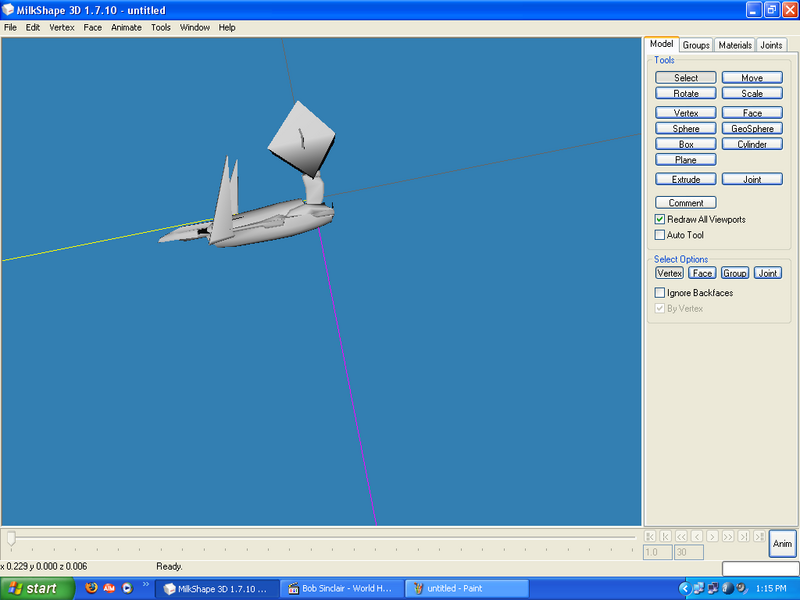The width and height of the screenshot is (800, 600).
Task: Activate the Move tool
Action: tap(752, 78)
